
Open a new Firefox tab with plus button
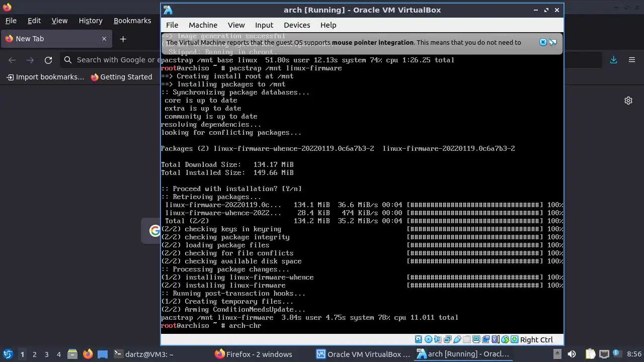(123, 39)
